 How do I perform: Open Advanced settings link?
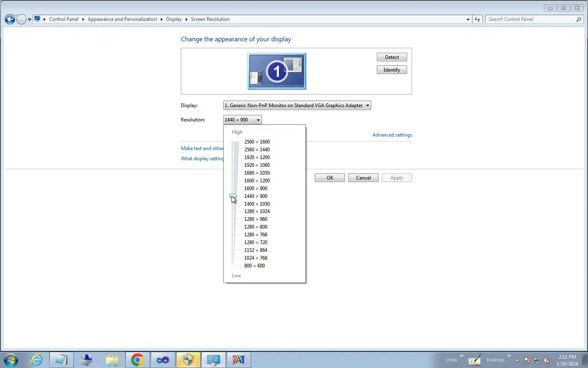click(392, 135)
